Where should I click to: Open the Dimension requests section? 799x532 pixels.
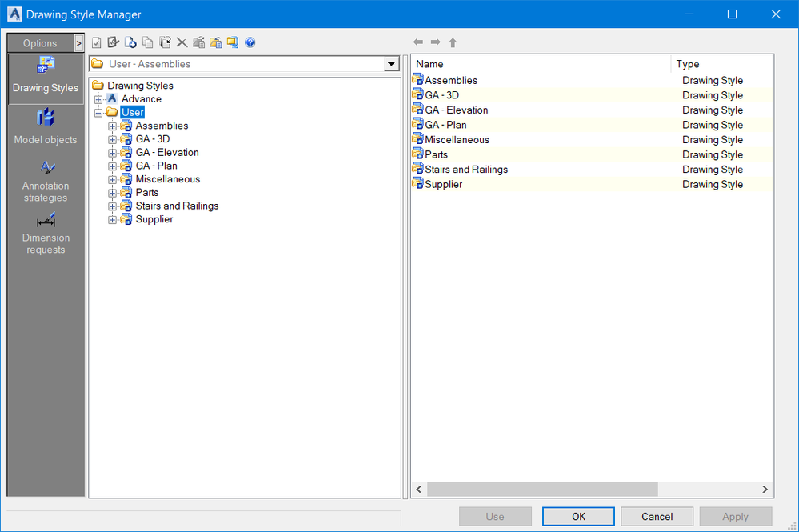click(46, 234)
